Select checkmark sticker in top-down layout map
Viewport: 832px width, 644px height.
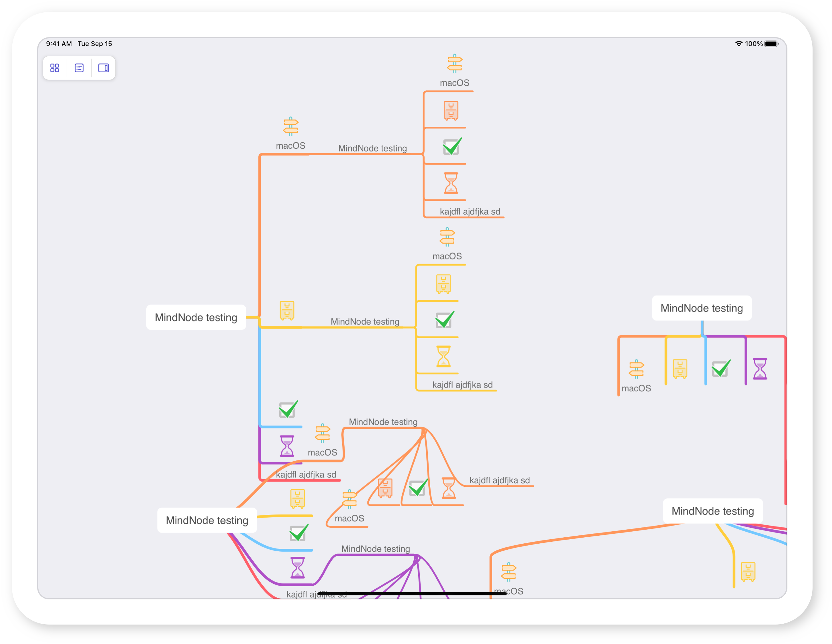(721, 368)
